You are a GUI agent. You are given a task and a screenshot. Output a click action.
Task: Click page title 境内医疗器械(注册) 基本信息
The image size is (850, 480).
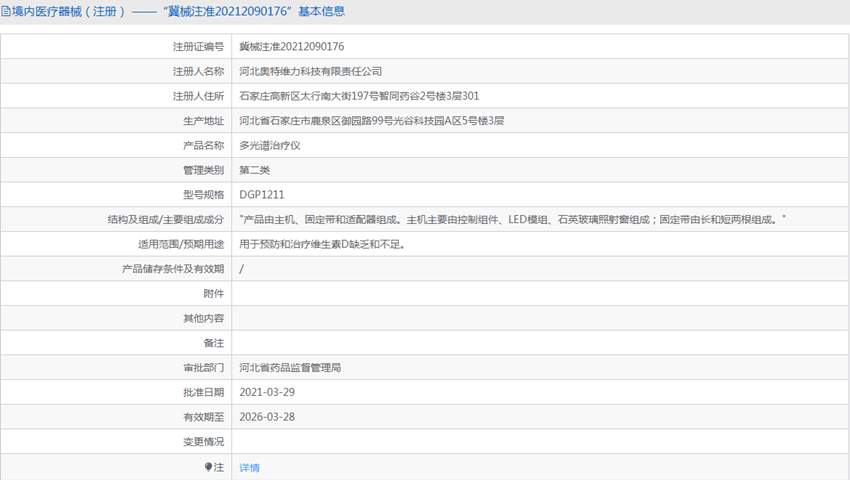point(178,11)
